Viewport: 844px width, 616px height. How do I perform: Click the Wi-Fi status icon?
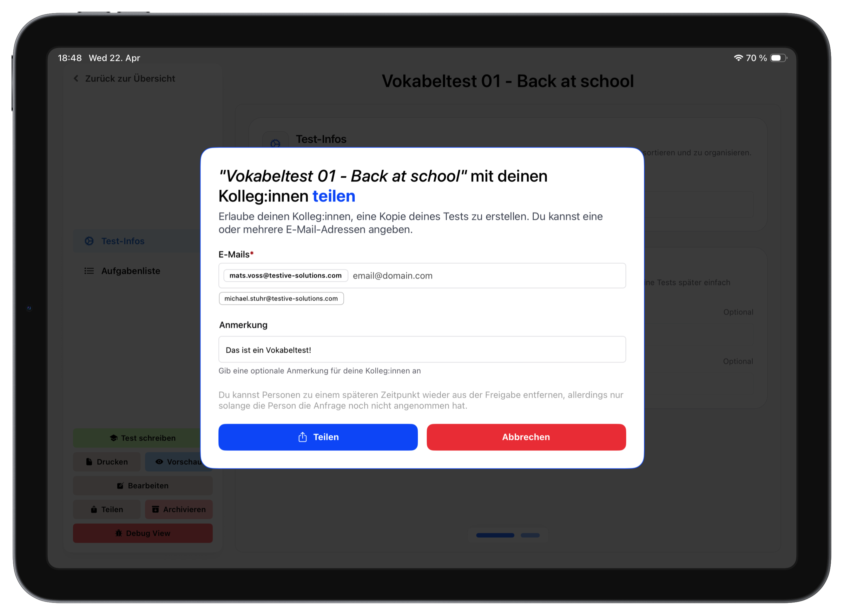pos(738,58)
